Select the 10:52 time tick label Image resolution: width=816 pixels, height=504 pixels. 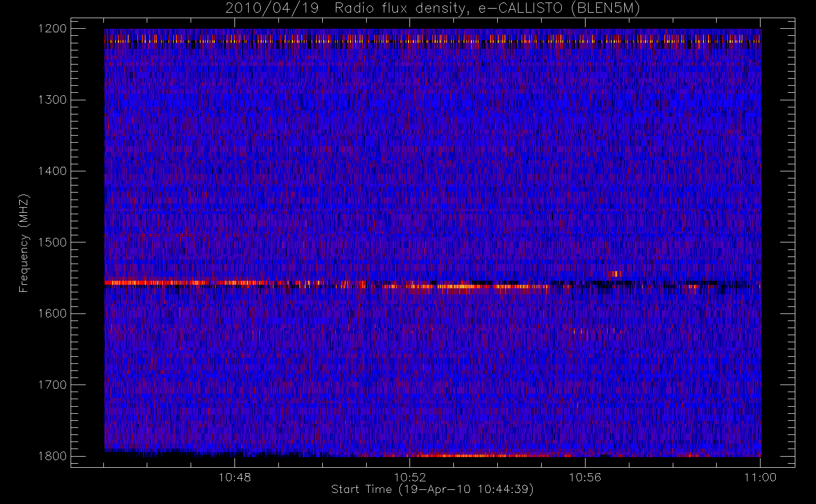[x=410, y=477]
